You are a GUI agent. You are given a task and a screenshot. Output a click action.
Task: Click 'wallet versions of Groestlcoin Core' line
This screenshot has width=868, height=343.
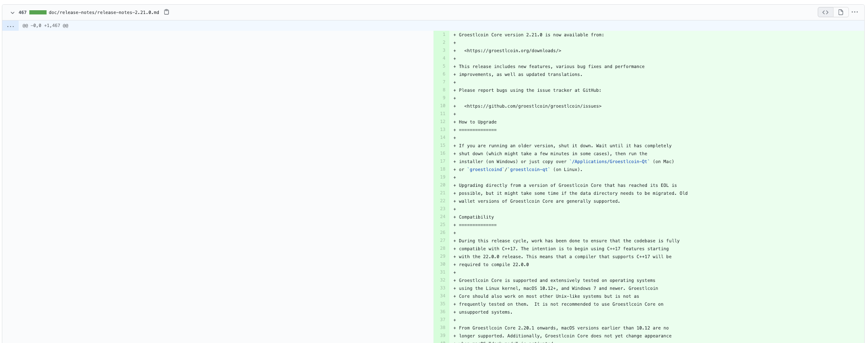tap(539, 201)
